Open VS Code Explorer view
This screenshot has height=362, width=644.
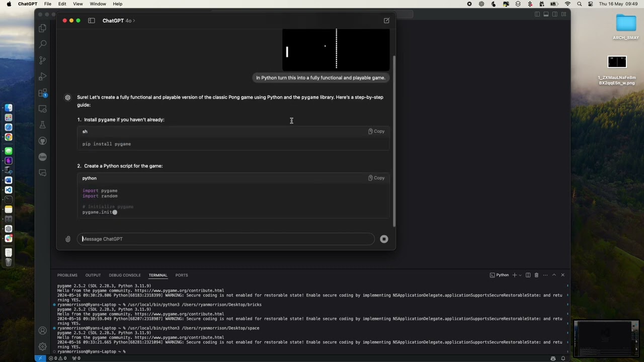tap(43, 28)
